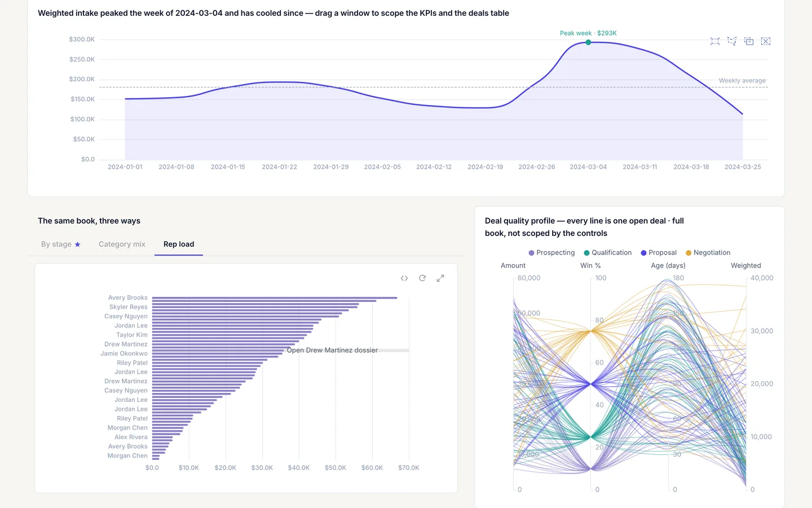The height and width of the screenshot is (508, 812).
Task: Clear the brush selection with X icon
Action: [766, 41]
